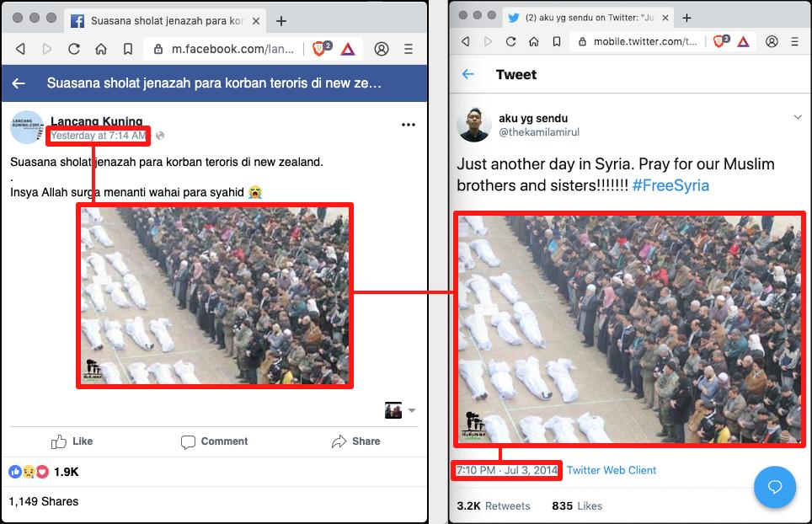Image resolution: width=812 pixels, height=524 pixels.
Task: Select the Twitter tab aku yg sendu
Action: point(588,18)
